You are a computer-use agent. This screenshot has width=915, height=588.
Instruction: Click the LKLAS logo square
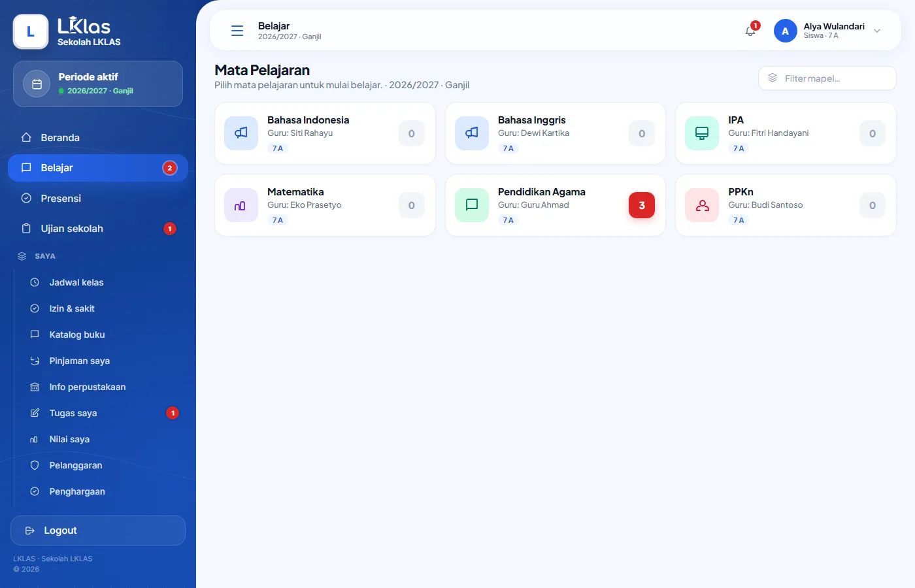point(31,31)
